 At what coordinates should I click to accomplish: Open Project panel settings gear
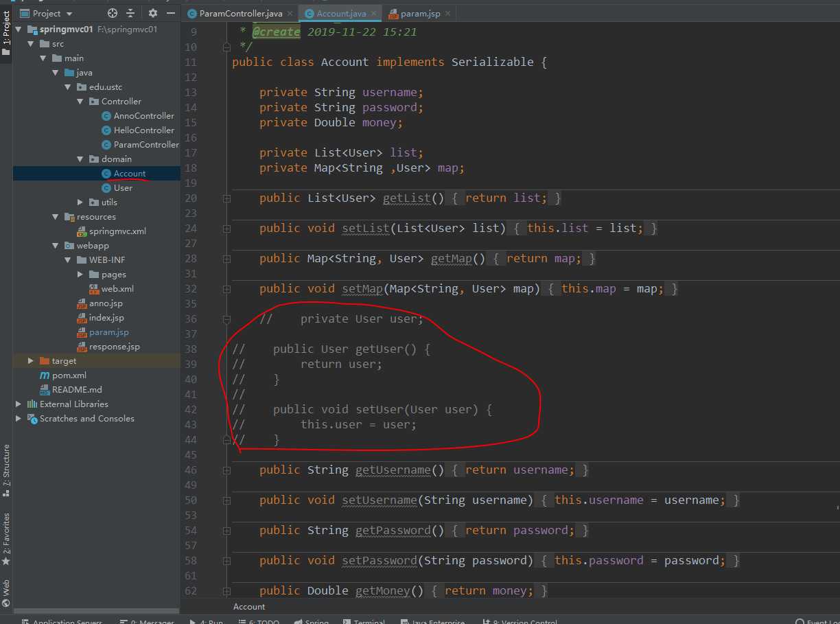153,13
